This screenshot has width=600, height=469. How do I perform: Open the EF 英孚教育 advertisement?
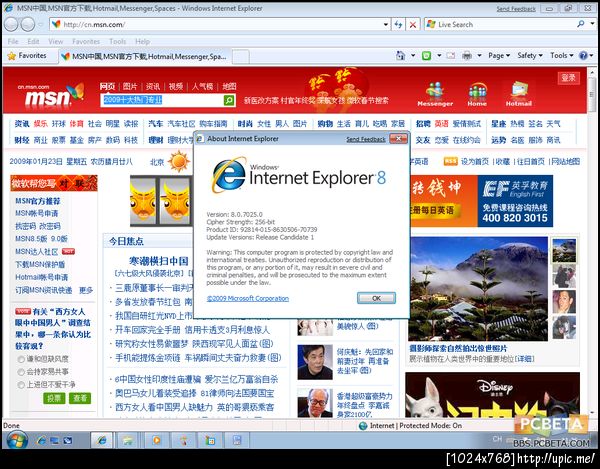(x=515, y=201)
